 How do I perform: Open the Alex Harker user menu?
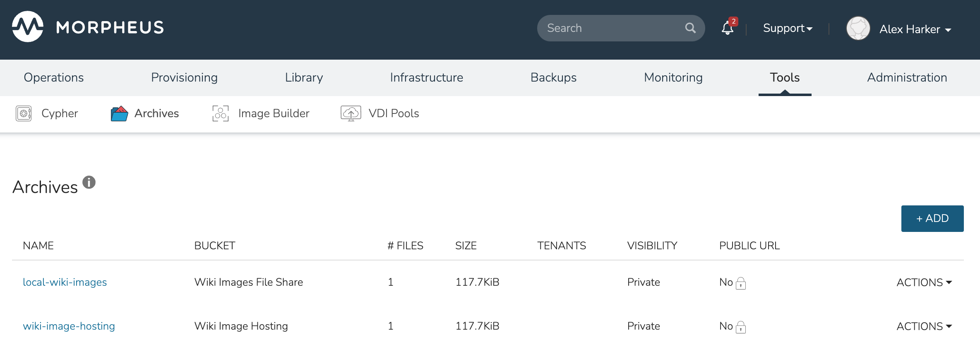coord(915,29)
